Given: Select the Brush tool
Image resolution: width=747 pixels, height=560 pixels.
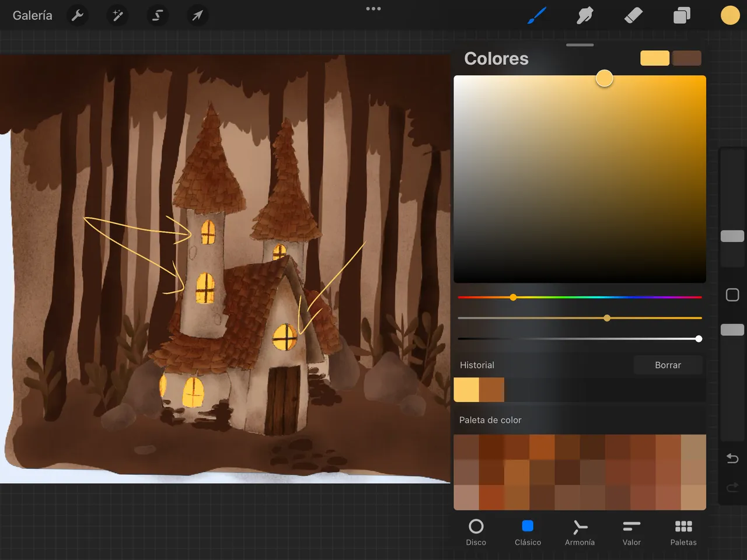Looking at the screenshot, I should coord(537,16).
